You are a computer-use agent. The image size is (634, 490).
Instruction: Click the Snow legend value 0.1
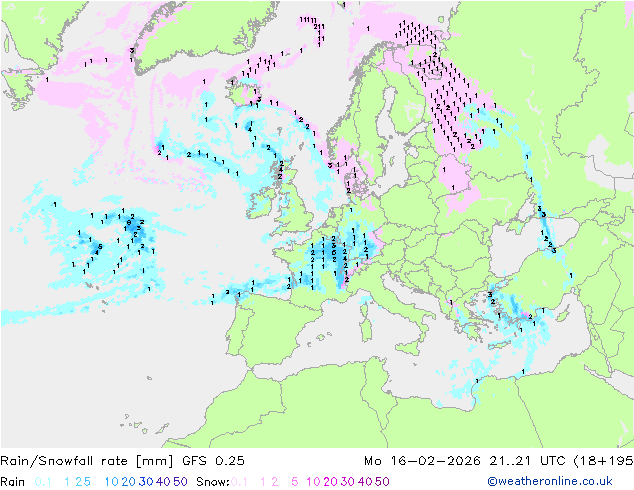[x=239, y=482]
